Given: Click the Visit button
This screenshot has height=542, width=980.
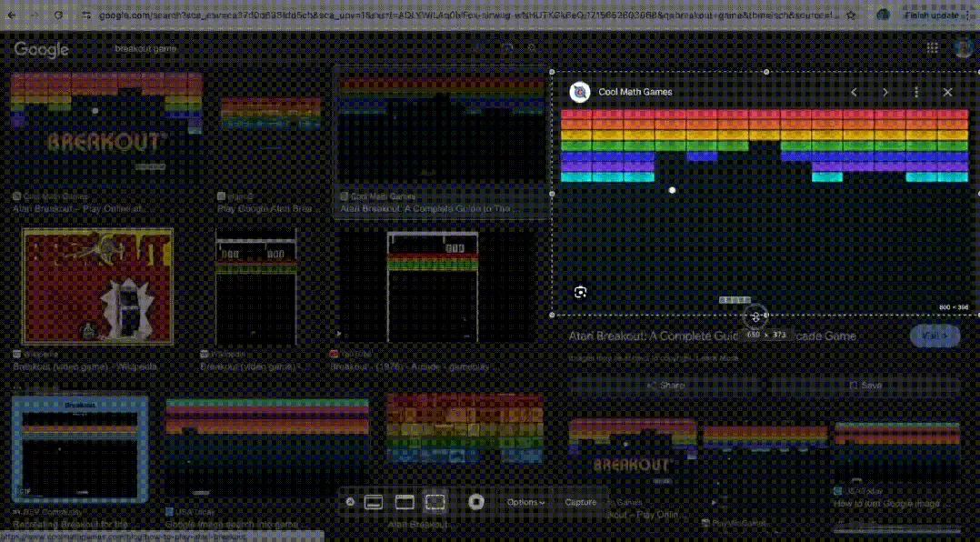Looking at the screenshot, I should click(935, 336).
